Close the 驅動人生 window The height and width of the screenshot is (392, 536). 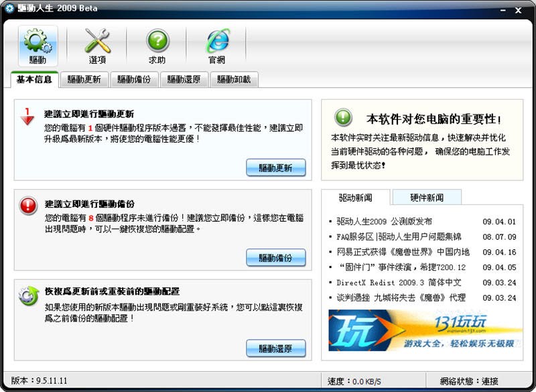518,10
